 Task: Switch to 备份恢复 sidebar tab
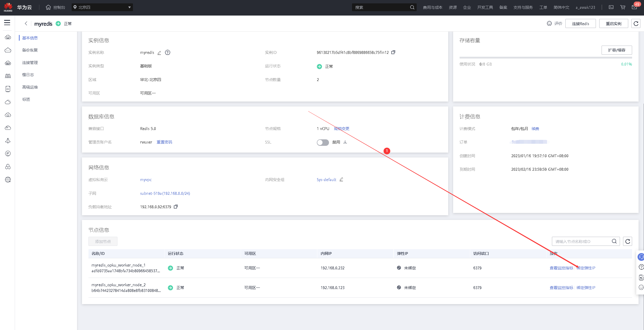click(x=30, y=50)
